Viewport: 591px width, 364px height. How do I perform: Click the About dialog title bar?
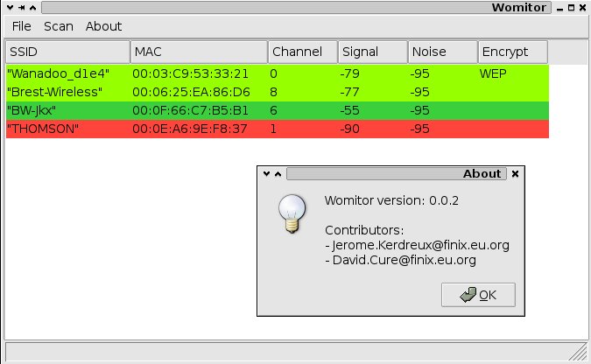point(396,174)
